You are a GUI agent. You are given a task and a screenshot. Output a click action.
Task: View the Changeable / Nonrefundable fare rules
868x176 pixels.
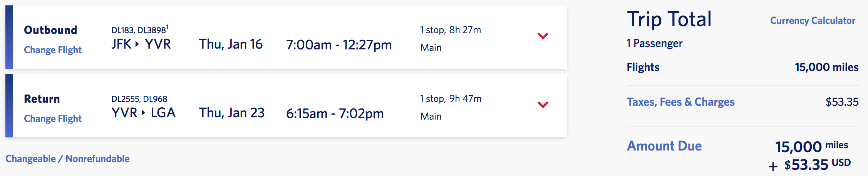coord(67,159)
